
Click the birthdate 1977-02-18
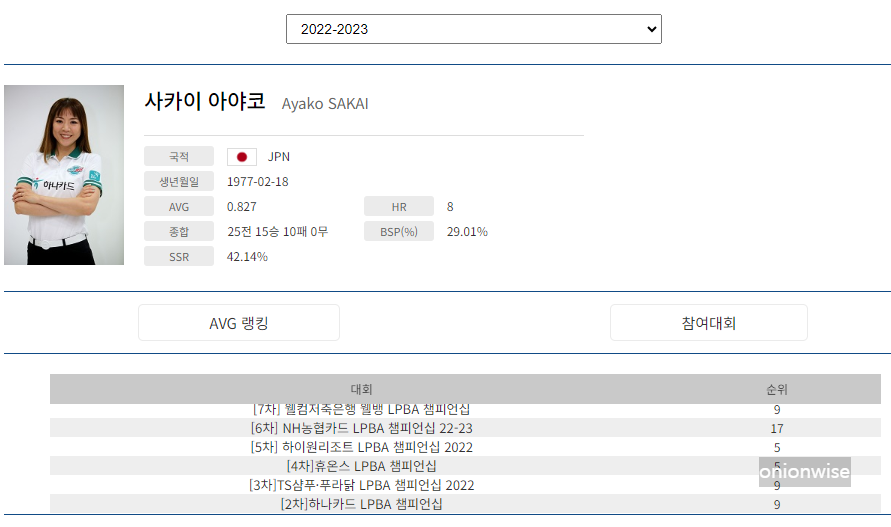click(x=257, y=182)
